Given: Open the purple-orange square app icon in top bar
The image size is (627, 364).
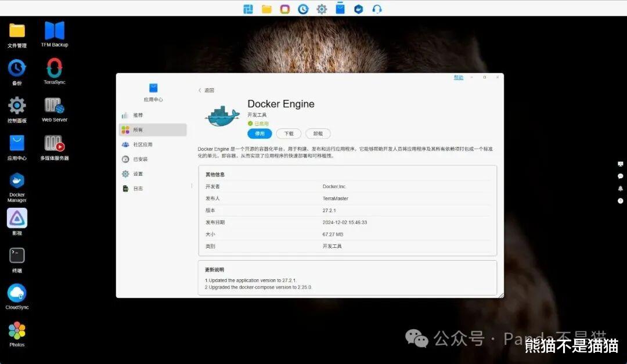Looking at the screenshot, I should 284,9.
